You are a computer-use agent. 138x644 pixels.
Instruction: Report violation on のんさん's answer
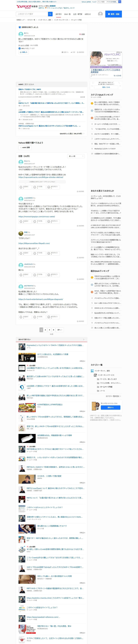[x=80, y=191]
